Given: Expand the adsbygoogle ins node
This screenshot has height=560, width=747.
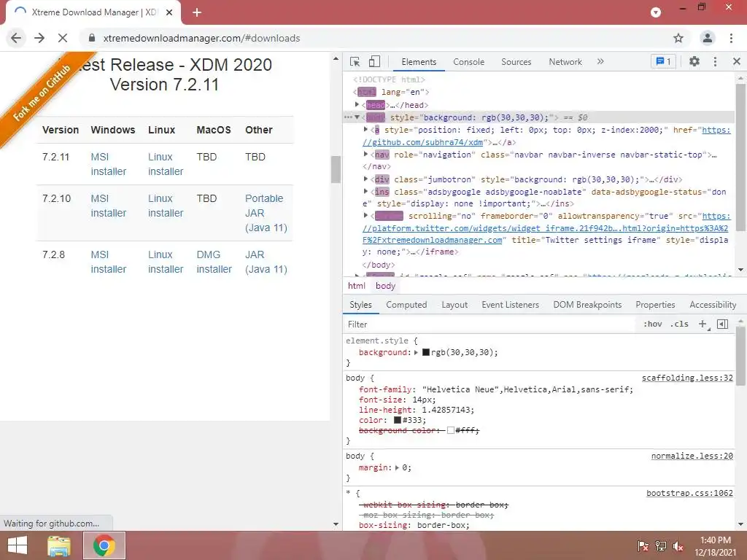Looking at the screenshot, I should (x=366, y=192).
